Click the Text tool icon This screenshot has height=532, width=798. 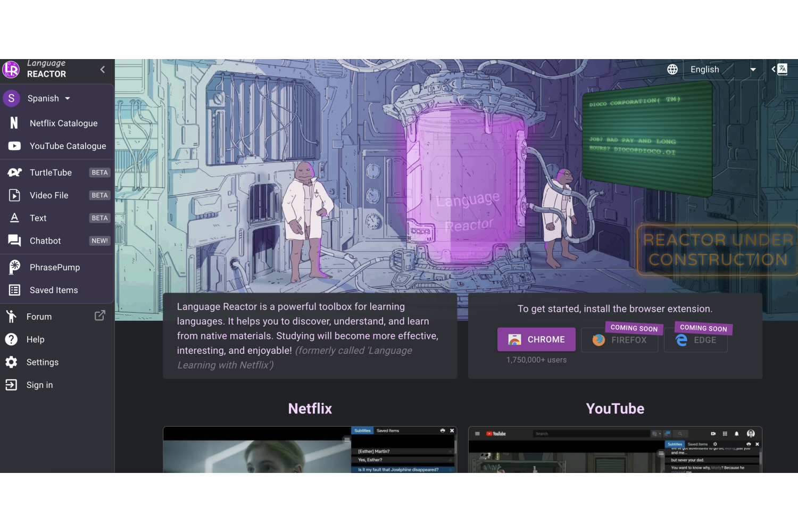click(x=14, y=218)
